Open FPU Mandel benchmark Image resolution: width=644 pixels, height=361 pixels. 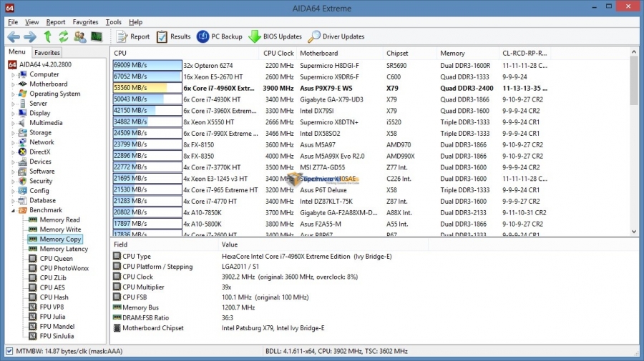(57, 327)
